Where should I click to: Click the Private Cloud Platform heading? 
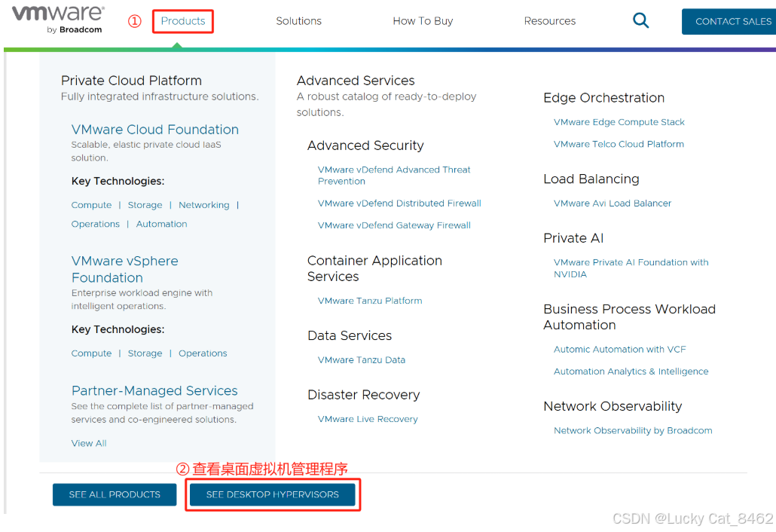coord(131,80)
